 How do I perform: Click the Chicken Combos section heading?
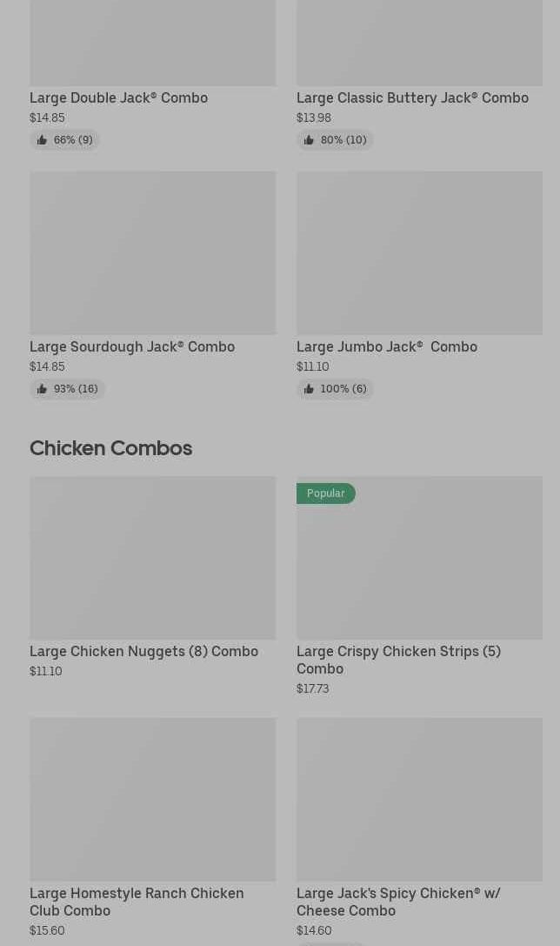110,448
